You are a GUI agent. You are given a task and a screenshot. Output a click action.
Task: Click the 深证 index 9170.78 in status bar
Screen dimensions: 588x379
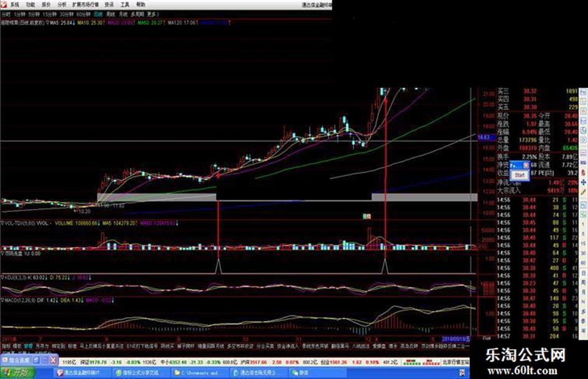[93, 362]
